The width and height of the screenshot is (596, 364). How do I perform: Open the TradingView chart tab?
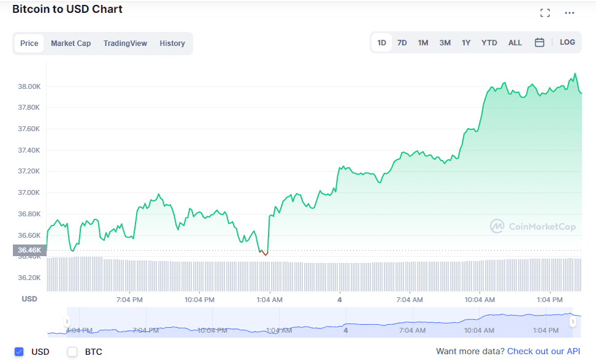(x=125, y=43)
